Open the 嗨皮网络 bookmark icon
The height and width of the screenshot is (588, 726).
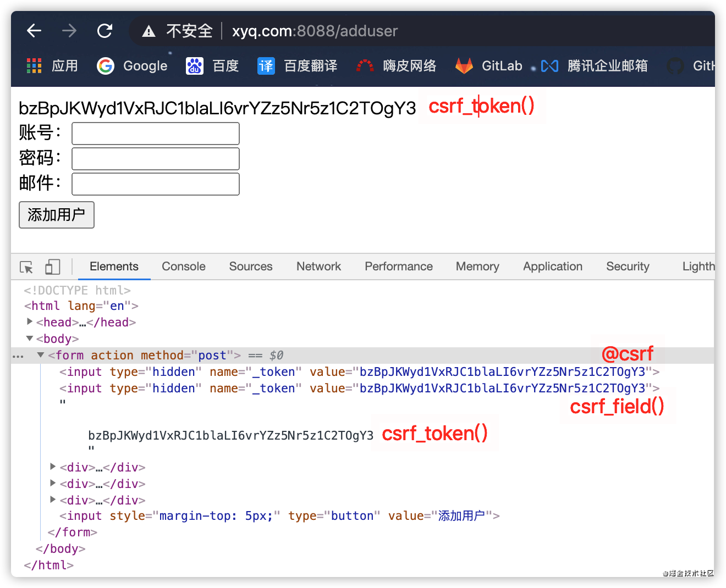[x=365, y=66]
